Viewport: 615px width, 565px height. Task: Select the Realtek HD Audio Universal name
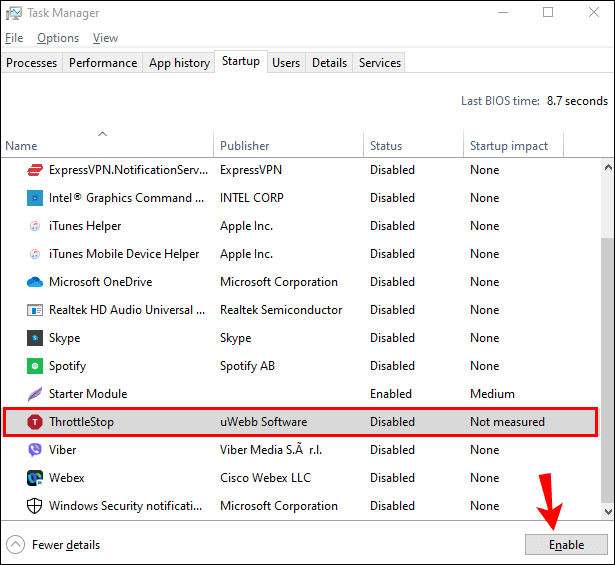[x=127, y=310]
